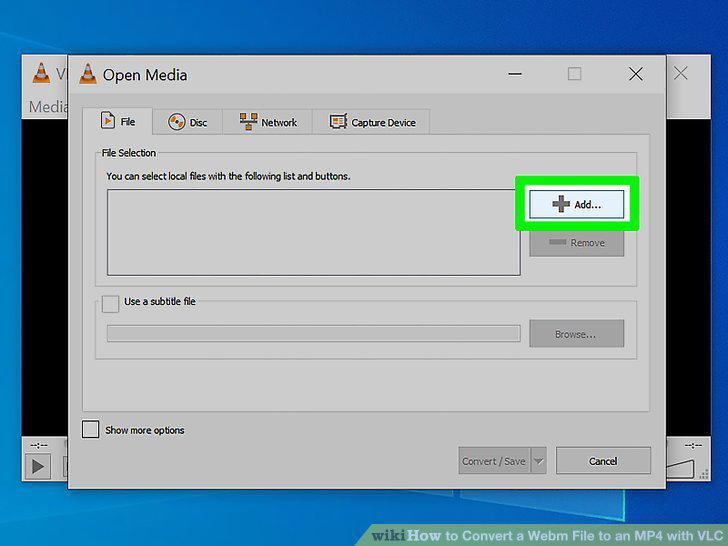Image resolution: width=728 pixels, height=546 pixels.
Task: Click the elapsed time label in VLC window
Action: (x=39, y=446)
